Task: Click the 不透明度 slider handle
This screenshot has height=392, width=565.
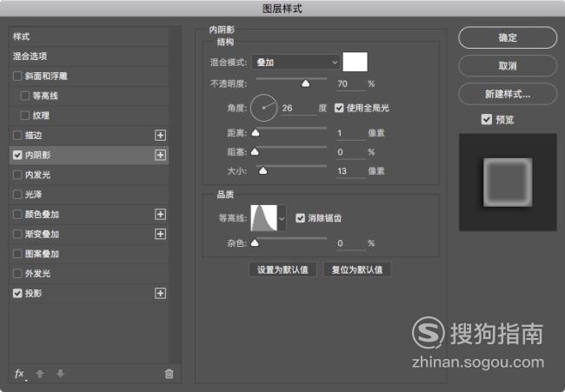Action: pyautogui.click(x=306, y=83)
